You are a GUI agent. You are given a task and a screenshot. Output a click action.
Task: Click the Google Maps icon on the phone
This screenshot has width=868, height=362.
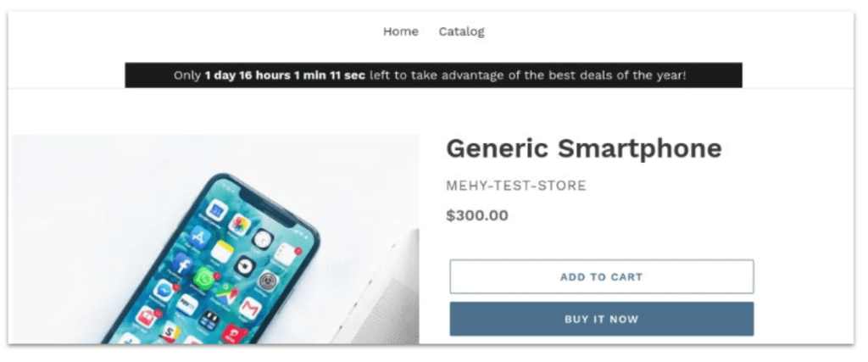[226, 292]
